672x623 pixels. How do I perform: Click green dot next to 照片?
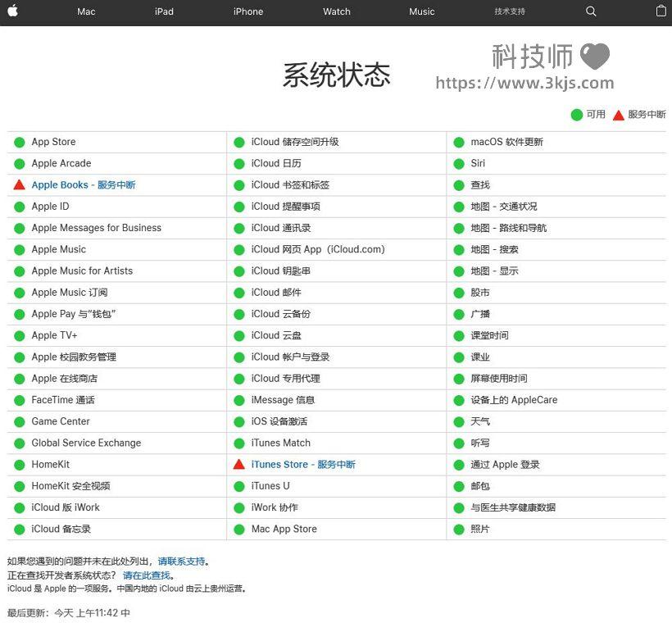(x=459, y=530)
